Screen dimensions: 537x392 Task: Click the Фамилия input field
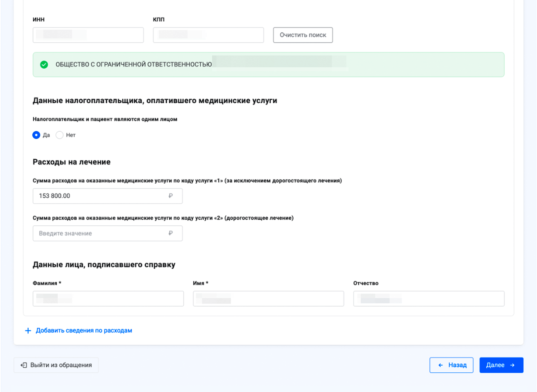click(108, 299)
